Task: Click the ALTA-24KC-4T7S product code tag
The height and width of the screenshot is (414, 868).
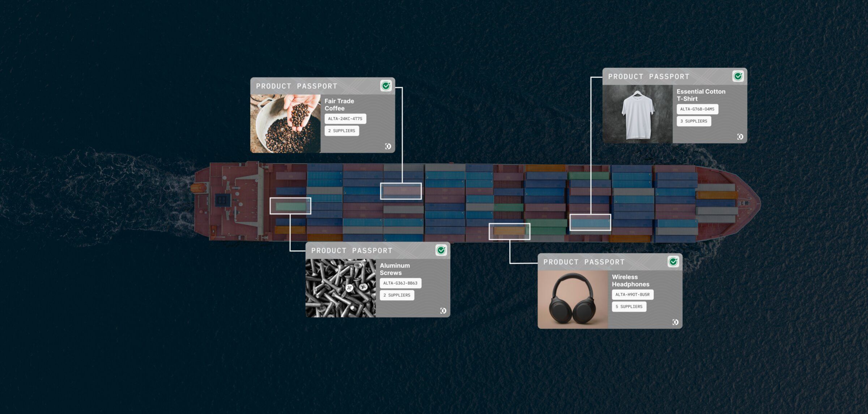Action: 345,119
